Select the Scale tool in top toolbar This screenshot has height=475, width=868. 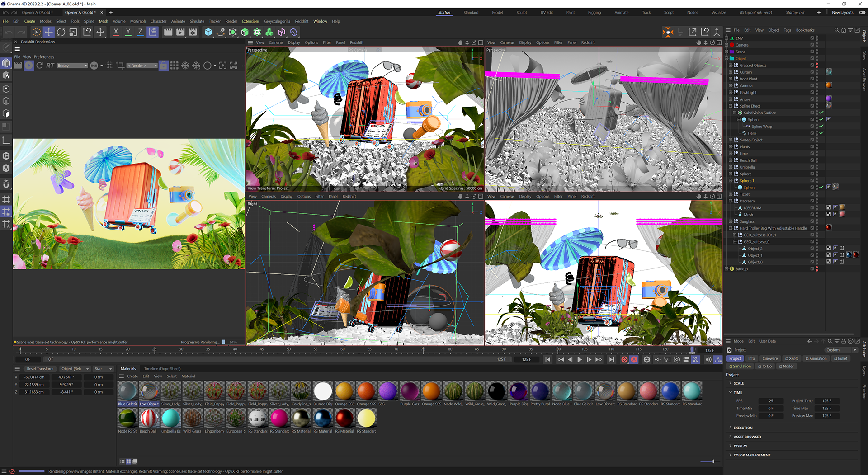click(73, 32)
